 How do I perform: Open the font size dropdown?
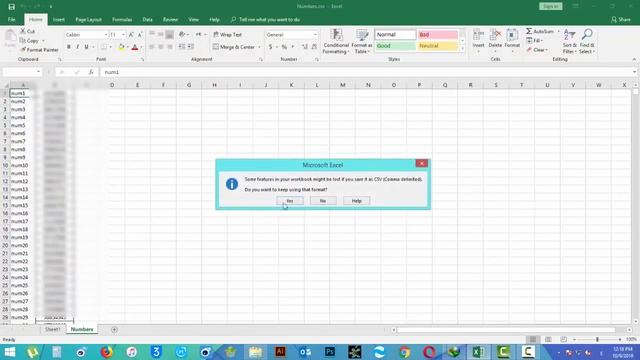click(x=123, y=35)
